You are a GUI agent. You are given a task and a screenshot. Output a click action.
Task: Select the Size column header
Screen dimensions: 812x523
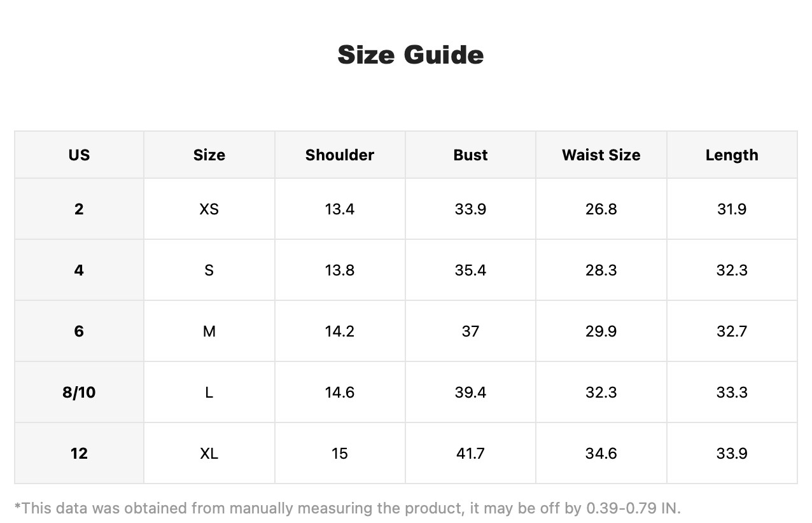tap(209, 155)
